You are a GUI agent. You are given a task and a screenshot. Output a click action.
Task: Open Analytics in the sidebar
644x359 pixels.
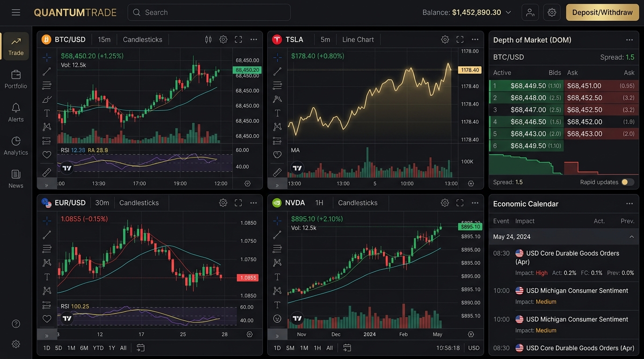pos(16,146)
